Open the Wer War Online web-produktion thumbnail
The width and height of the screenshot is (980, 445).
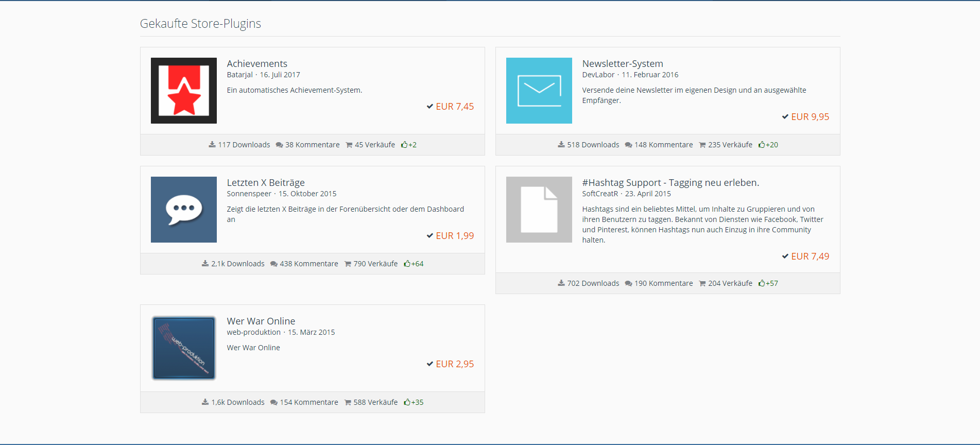(x=183, y=348)
